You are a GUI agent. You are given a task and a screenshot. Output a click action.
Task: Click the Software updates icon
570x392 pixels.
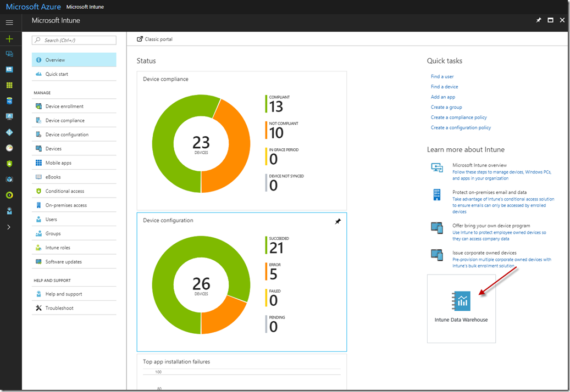coord(38,262)
